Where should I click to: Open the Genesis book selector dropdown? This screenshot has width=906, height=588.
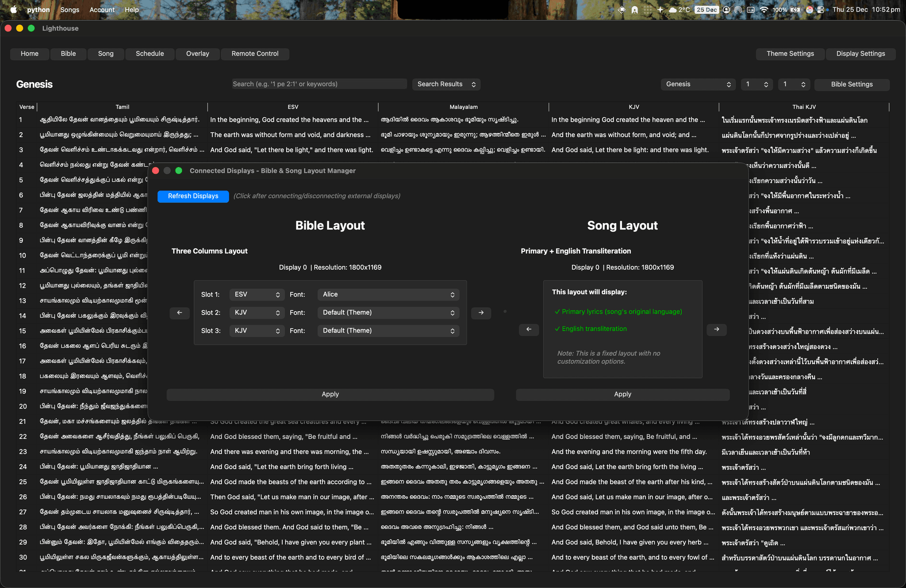[698, 84]
